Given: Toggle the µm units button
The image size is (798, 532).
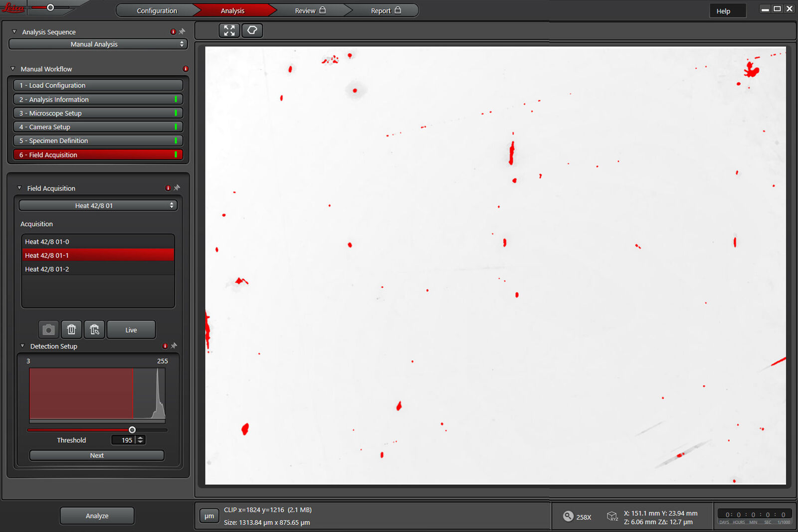Looking at the screenshot, I should point(209,516).
